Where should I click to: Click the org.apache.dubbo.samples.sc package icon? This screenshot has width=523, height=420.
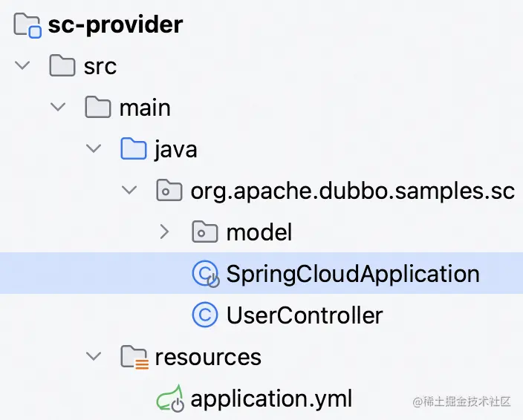(169, 190)
